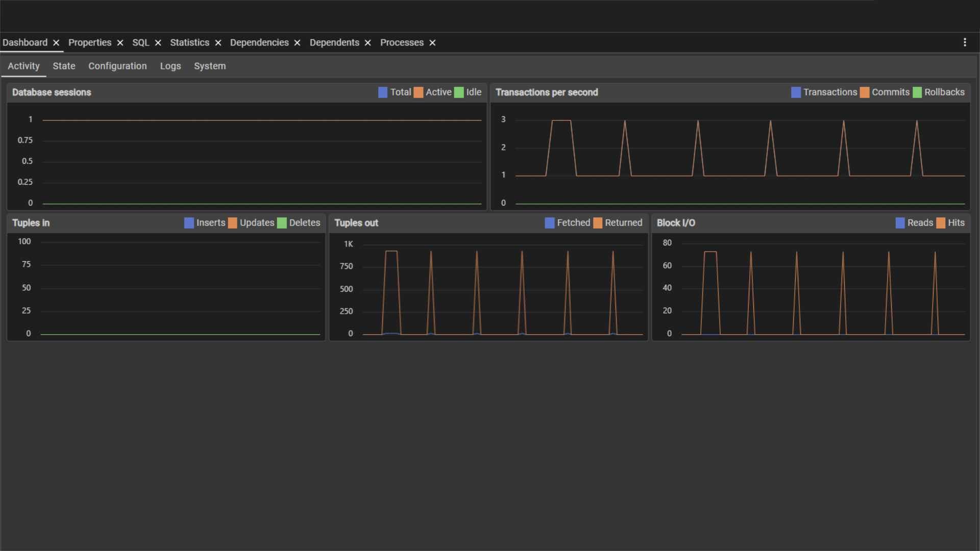Close the Dashboard tab
The image size is (980, 551).
[x=56, y=43]
